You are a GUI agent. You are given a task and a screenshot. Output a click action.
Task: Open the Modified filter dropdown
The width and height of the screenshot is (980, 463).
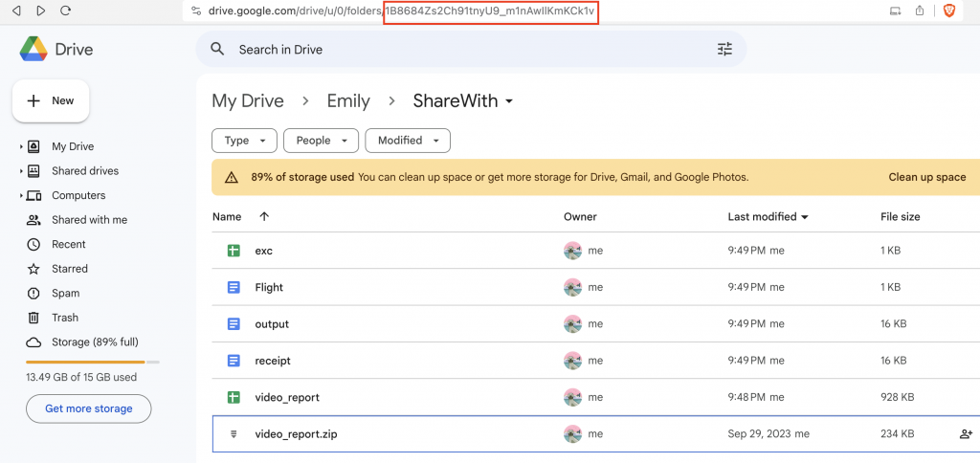point(408,141)
